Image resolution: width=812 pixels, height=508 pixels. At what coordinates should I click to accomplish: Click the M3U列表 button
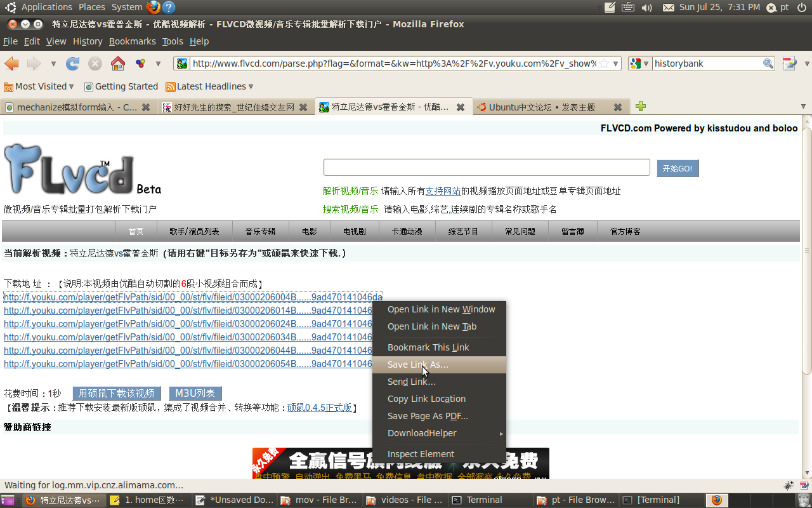click(195, 394)
